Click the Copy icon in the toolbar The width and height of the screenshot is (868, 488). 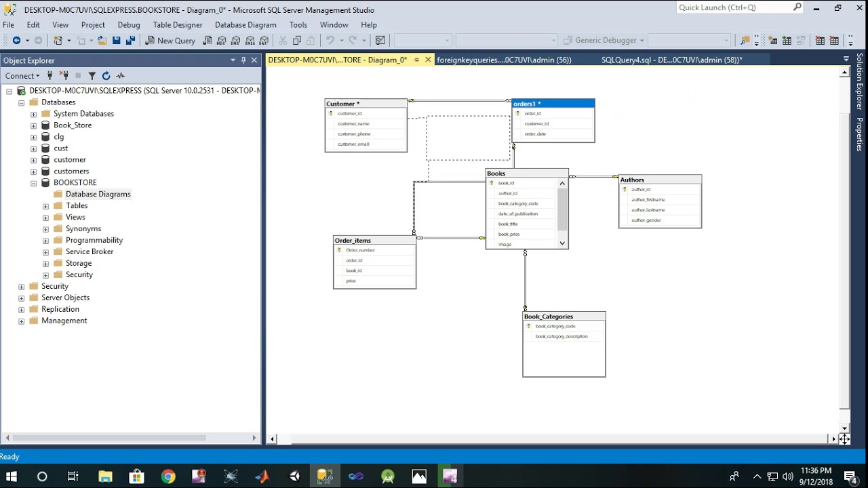(x=297, y=41)
